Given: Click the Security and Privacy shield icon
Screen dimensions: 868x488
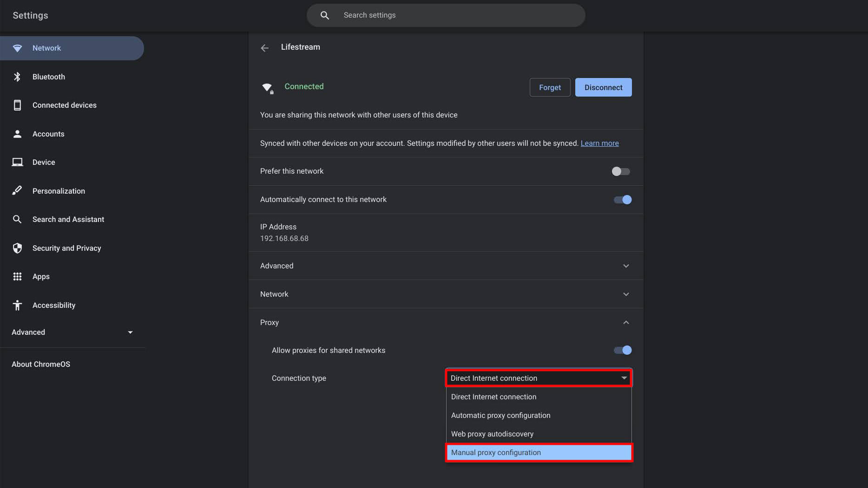Looking at the screenshot, I should click(17, 248).
